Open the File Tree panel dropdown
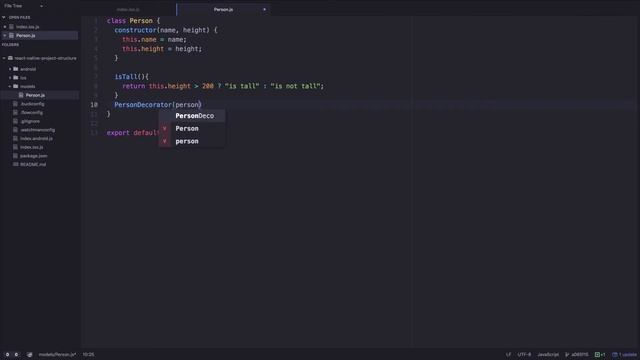This screenshot has height=360, width=640. (x=41, y=6)
